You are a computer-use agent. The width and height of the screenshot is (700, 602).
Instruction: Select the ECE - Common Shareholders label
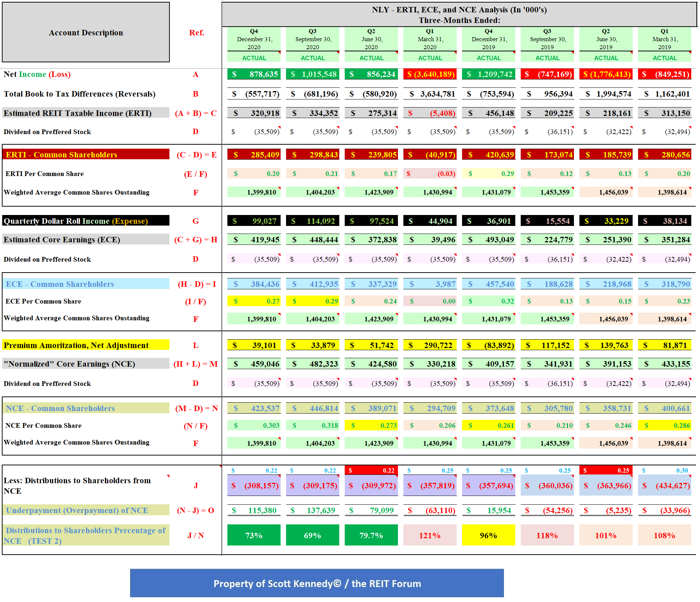click(x=86, y=284)
